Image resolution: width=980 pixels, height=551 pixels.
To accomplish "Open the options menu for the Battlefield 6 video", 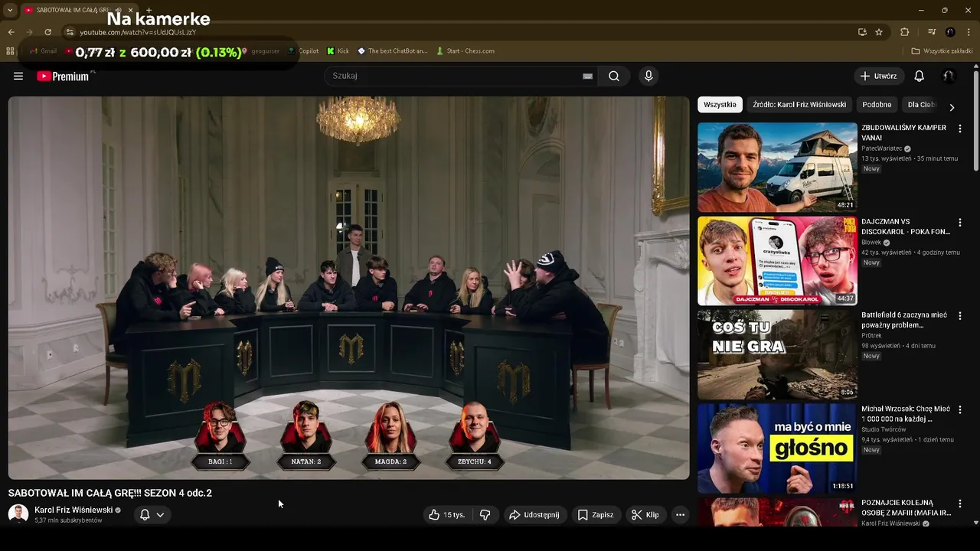I will (960, 316).
